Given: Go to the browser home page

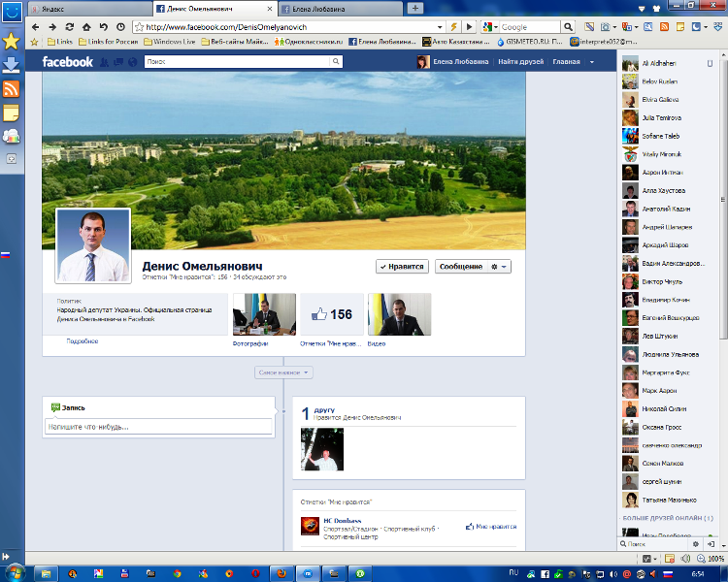Looking at the screenshot, I should coord(86,27).
